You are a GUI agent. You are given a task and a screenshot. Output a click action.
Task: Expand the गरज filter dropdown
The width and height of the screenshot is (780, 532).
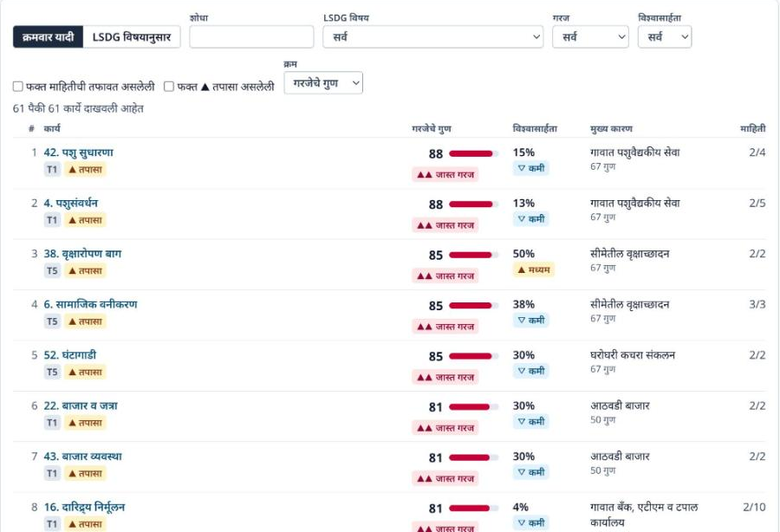tap(590, 36)
